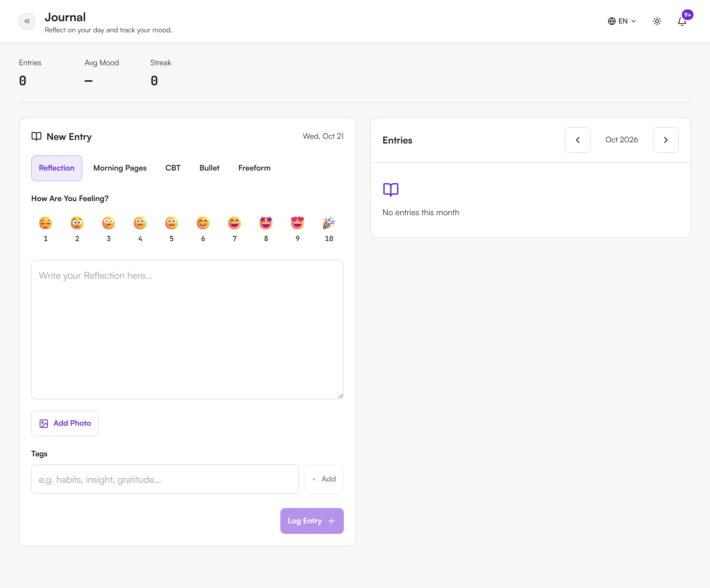Viewport: 710px width, 588px height.
Task: Click No entries this month text
Action: tap(421, 213)
